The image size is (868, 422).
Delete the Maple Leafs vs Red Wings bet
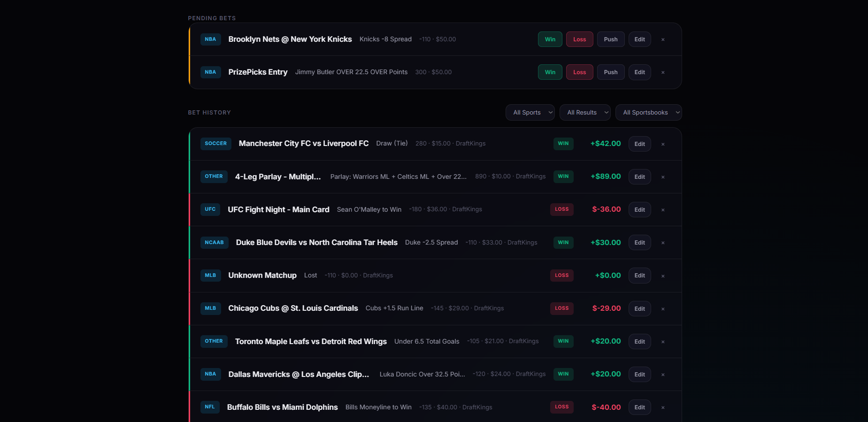pos(663,342)
